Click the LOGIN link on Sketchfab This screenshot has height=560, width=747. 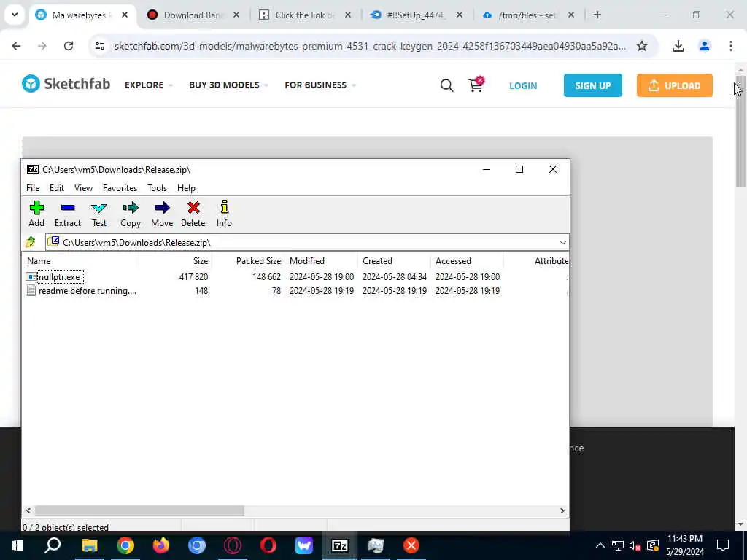(522, 86)
